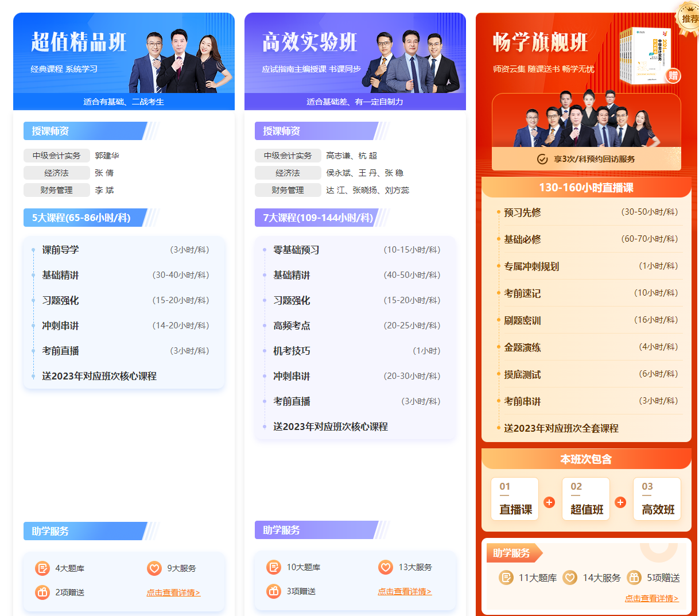Click the plus icon between 直播课 and 超值班
The image size is (699, 616).
tap(549, 502)
